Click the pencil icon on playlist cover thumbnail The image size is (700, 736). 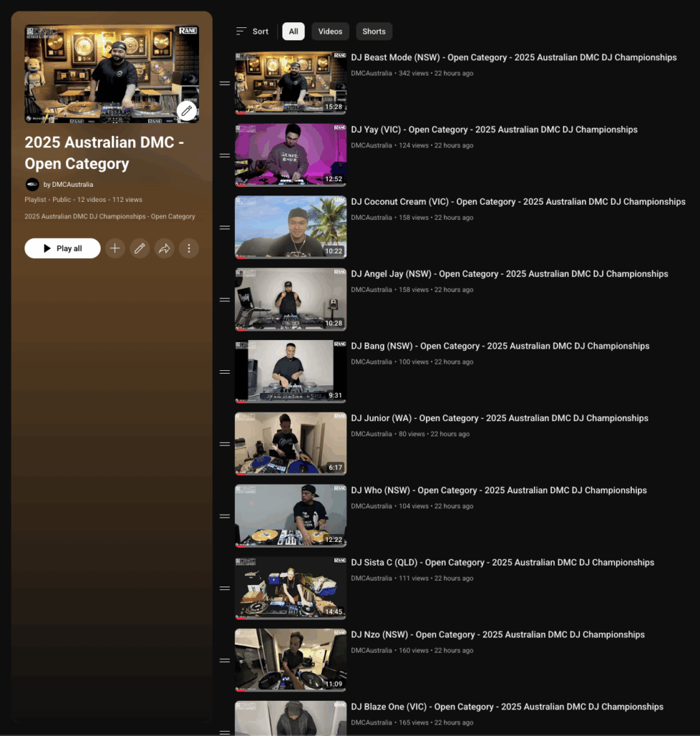[x=186, y=111]
